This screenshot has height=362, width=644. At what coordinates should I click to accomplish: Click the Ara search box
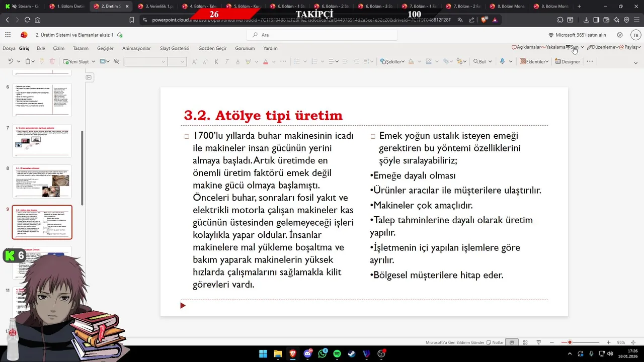[x=322, y=35]
